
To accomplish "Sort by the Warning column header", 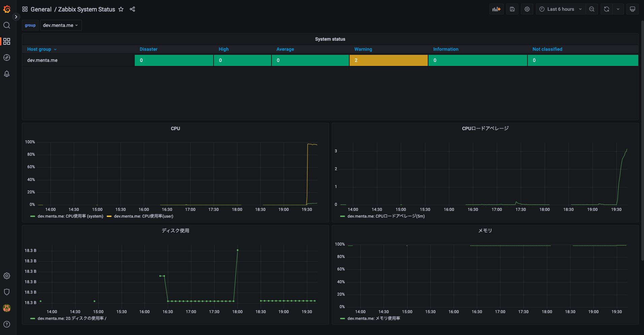I will pos(363,49).
